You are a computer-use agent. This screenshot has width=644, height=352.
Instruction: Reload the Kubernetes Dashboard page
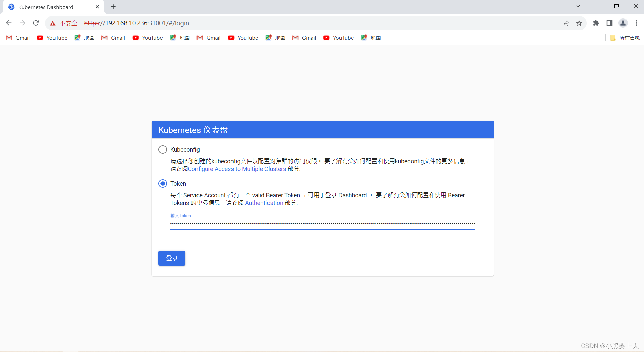click(36, 23)
